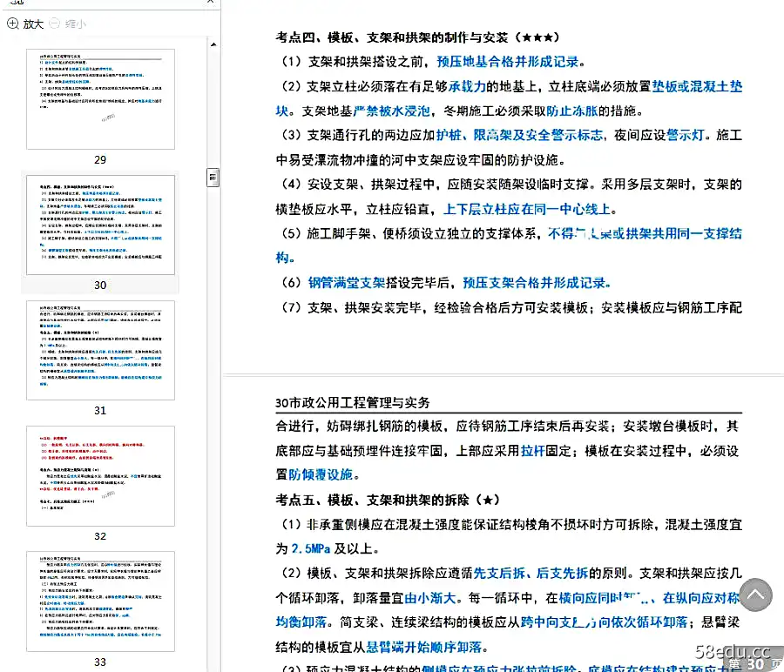
Task: Click page number label 29
Action: tap(100, 160)
